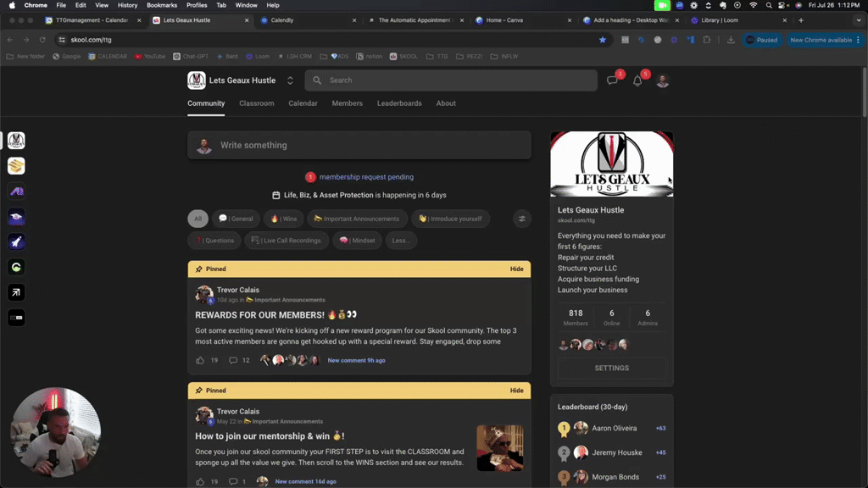868x488 pixels.
Task: Open the Skool profile avatar menu
Action: pyautogui.click(x=662, y=80)
